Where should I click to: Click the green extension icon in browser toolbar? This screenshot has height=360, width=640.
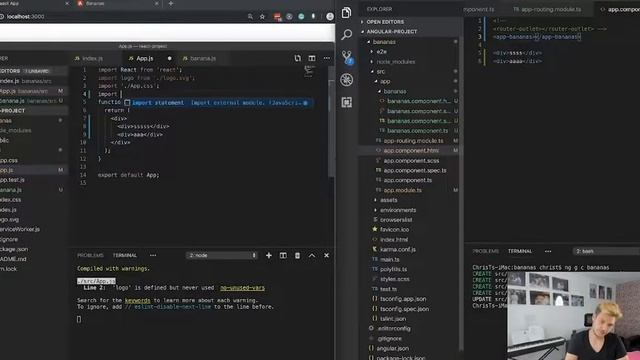(301, 17)
